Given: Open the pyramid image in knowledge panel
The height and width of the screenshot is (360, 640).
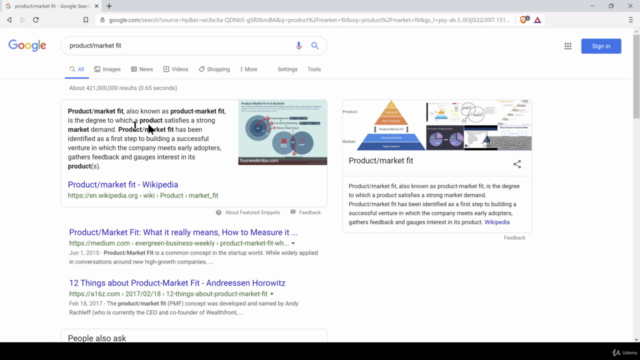Looking at the screenshot, I should pyautogui.click(x=384, y=125).
